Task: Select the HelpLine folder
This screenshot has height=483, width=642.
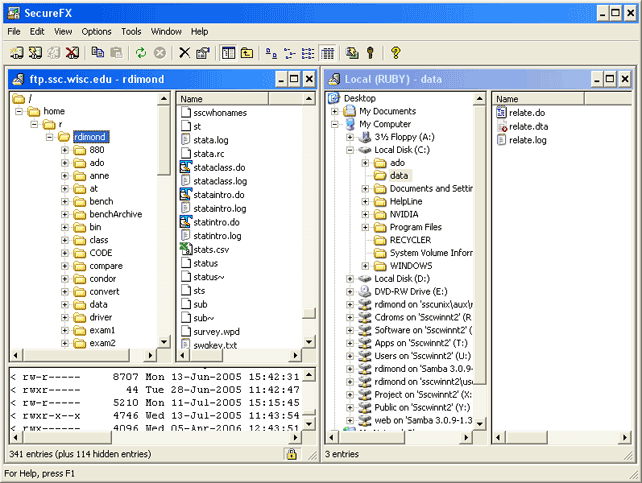Action: click(406, 201)
